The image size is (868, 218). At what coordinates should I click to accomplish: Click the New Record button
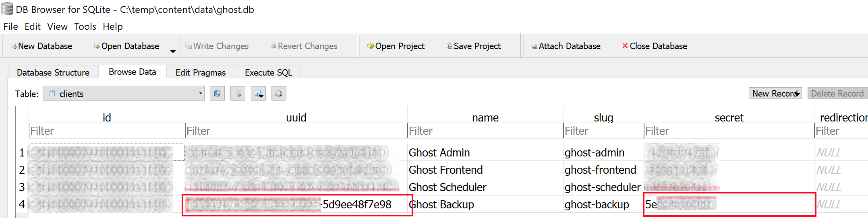click(x=775, y=93)
